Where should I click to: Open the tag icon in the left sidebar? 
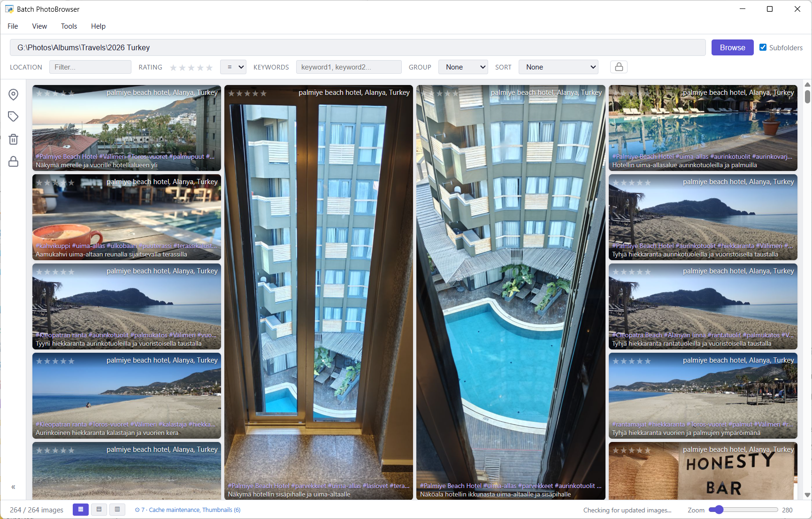click(13, 116)
